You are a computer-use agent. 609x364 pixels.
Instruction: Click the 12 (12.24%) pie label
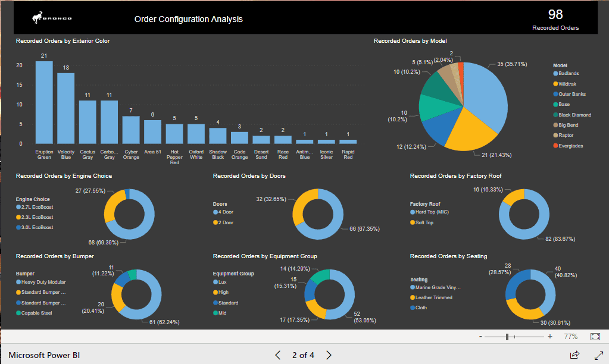tap(411, 147)
